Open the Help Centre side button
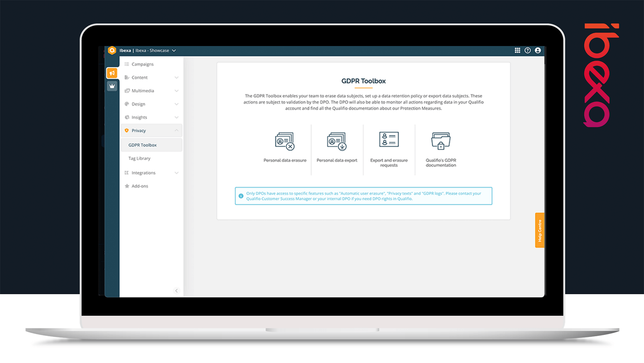The width and height of the screenshot is (644, 363). pos(539,230)
